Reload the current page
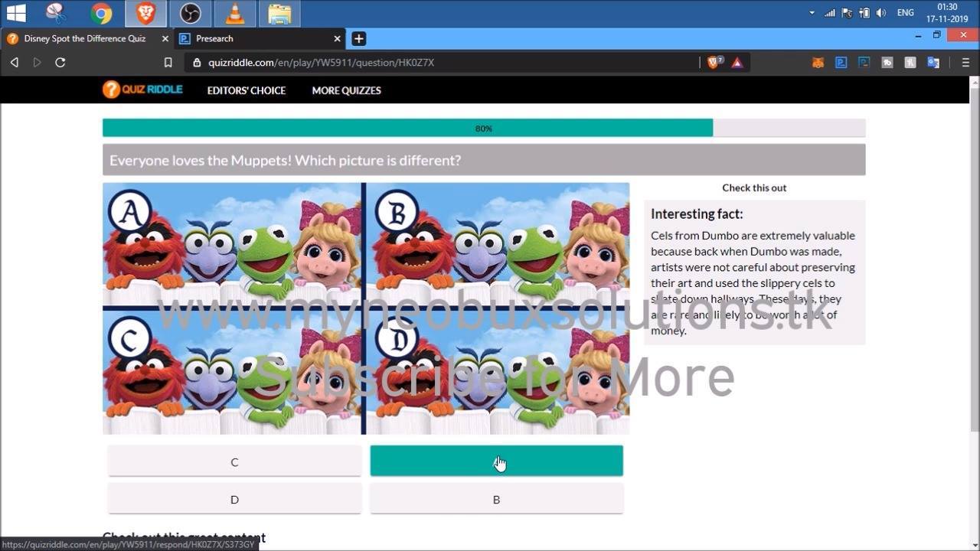Viewport: 980px width, 551px height. click(x=60, y=63)
